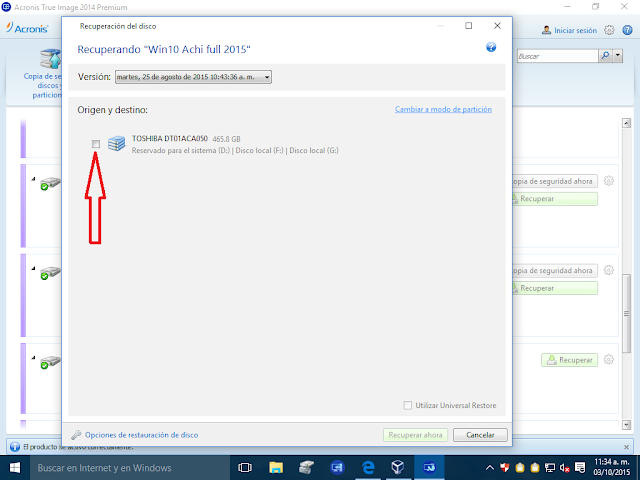640x480 pixels.
Task: Click second Copia de seguridad ahora button
Action: click(x=555, y=271)
